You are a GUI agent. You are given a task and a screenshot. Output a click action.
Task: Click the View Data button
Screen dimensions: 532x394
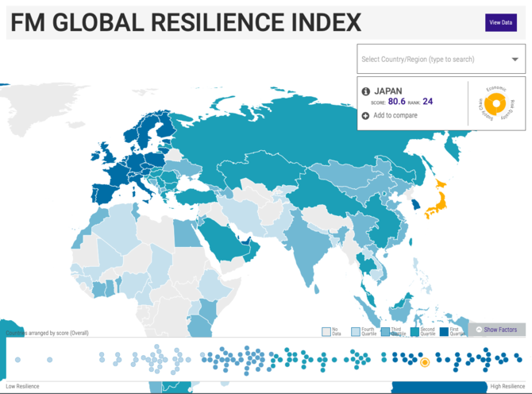point(500,22)
